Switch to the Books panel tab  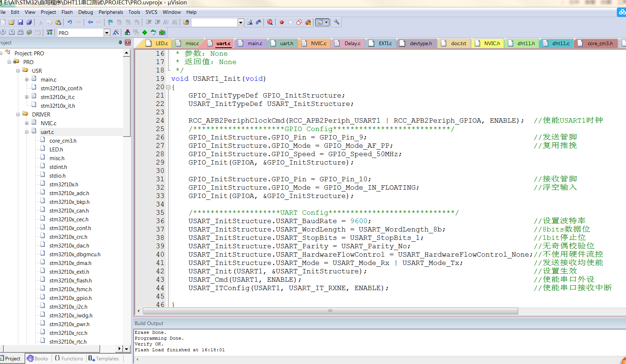[37, 359]
